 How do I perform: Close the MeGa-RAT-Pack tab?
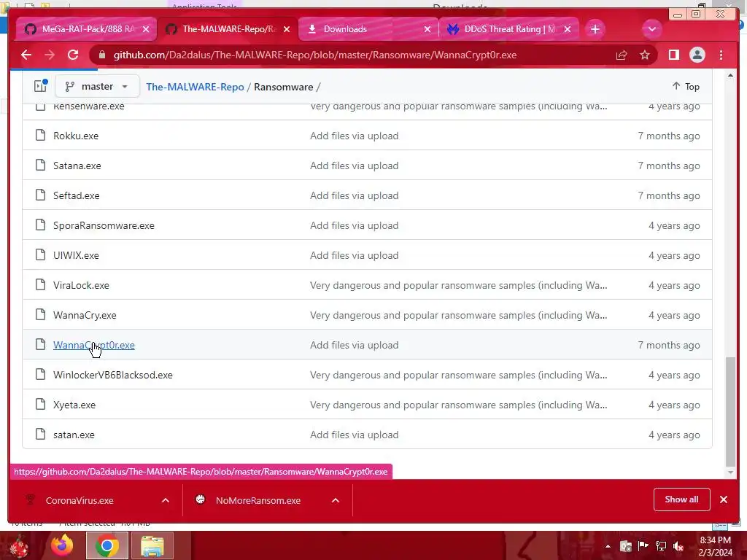coord(146,29)
